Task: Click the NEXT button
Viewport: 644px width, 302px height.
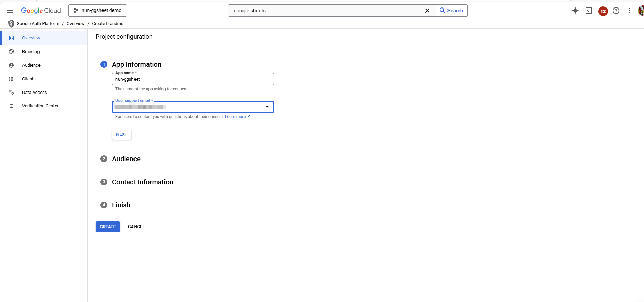Action: 122,134
